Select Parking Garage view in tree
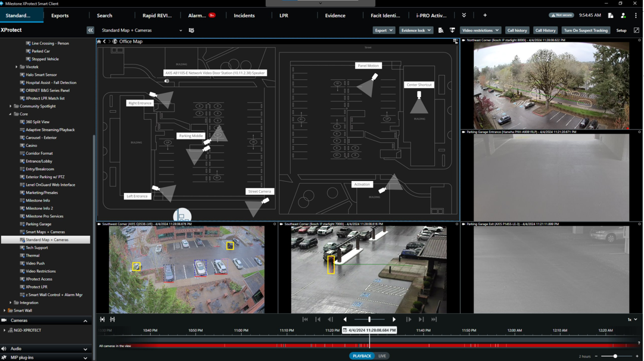 click(38, 224)
